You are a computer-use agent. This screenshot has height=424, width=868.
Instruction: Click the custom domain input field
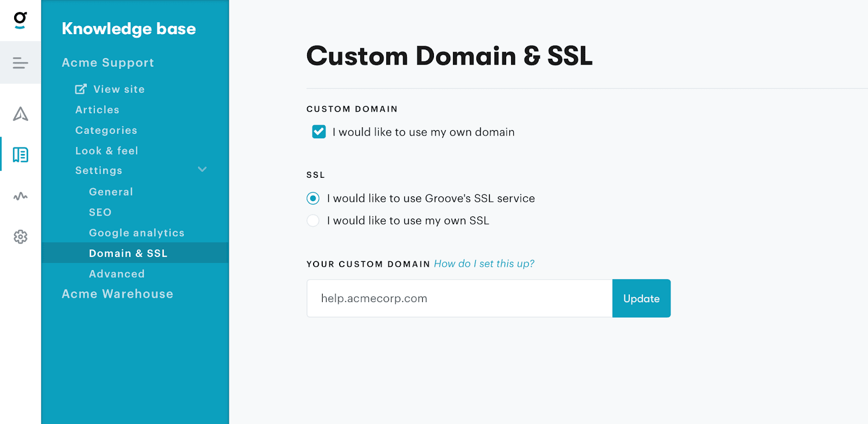coord(459,298)
